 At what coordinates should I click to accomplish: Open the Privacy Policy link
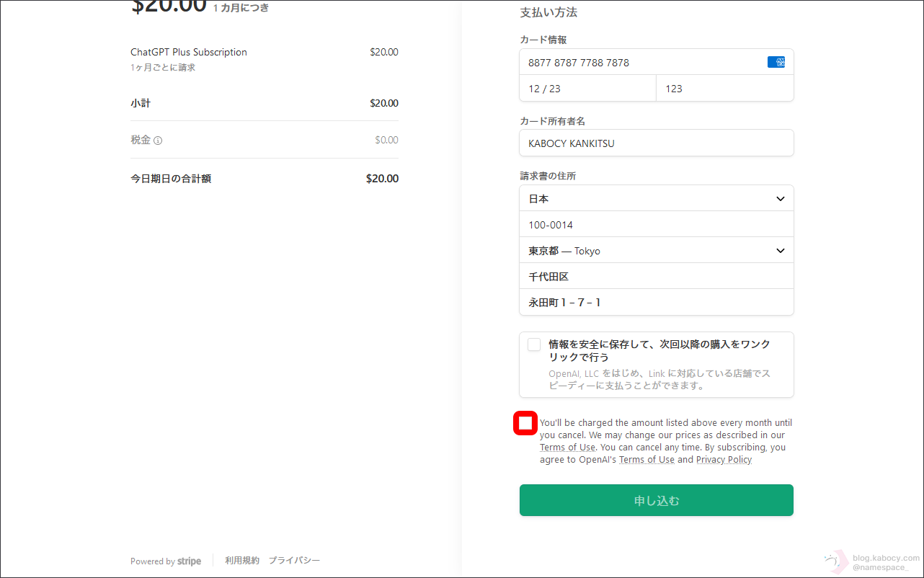[x=724, y=460]
